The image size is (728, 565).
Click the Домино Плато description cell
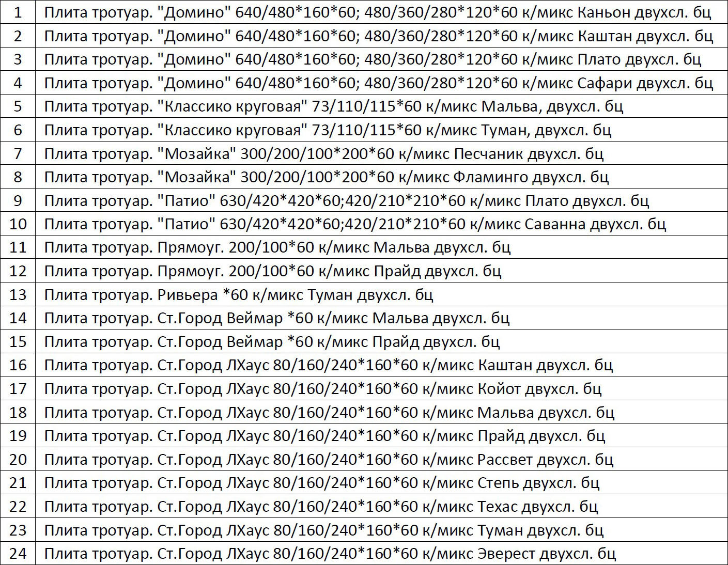pos(381,59)
